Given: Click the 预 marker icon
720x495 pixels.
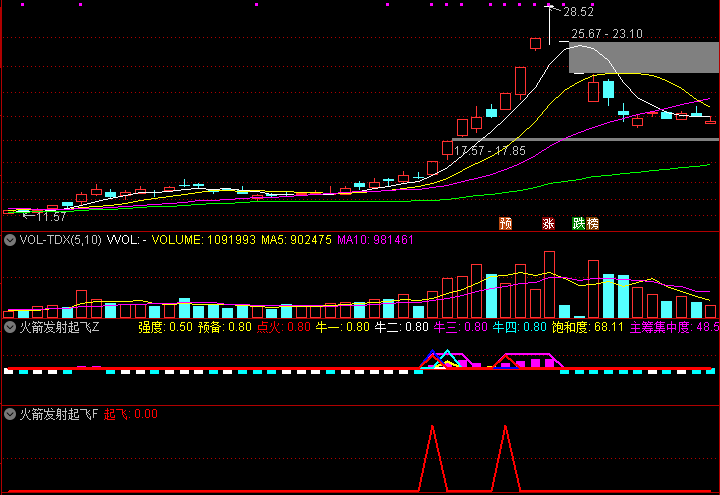Looking at the screenshot, I should (506, 224).
